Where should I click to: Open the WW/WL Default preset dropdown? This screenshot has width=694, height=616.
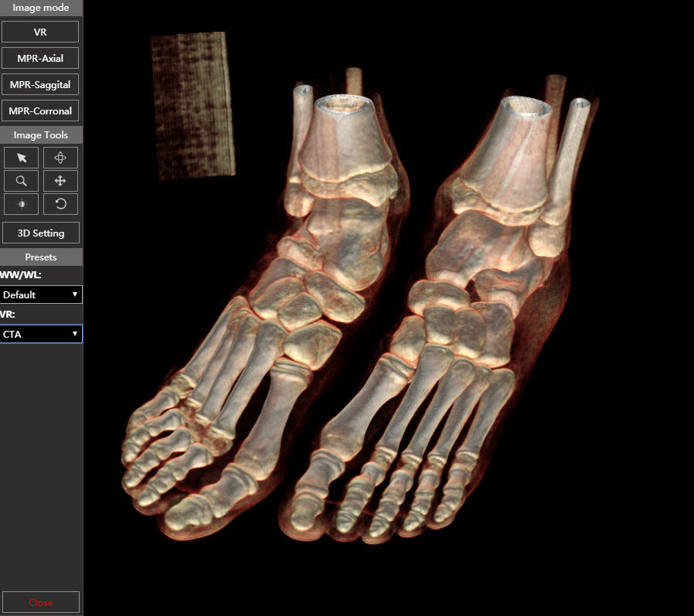41,294
